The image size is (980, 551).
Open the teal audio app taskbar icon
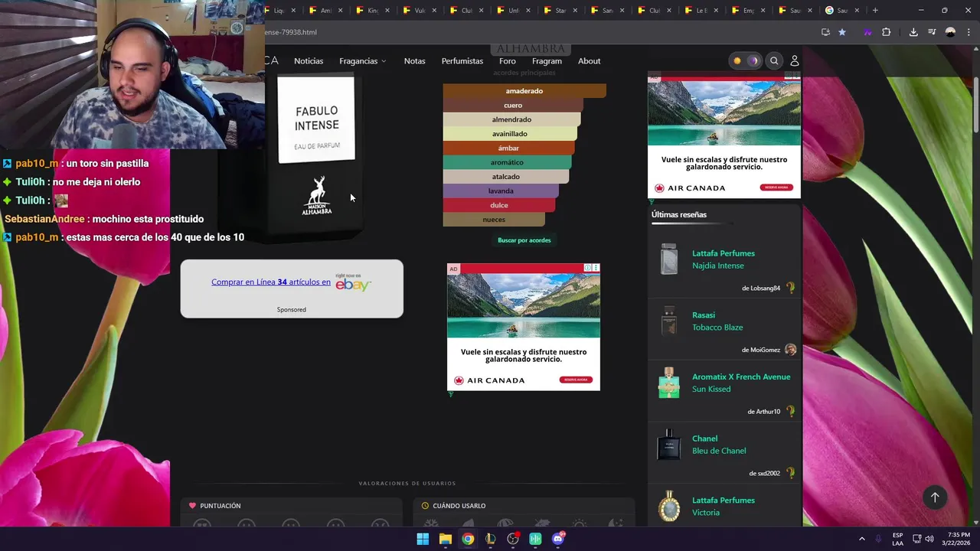(x=535, y=539)
